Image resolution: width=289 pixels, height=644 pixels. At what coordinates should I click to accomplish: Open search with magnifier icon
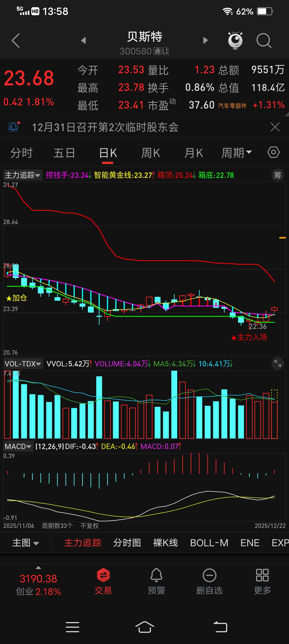264,41
